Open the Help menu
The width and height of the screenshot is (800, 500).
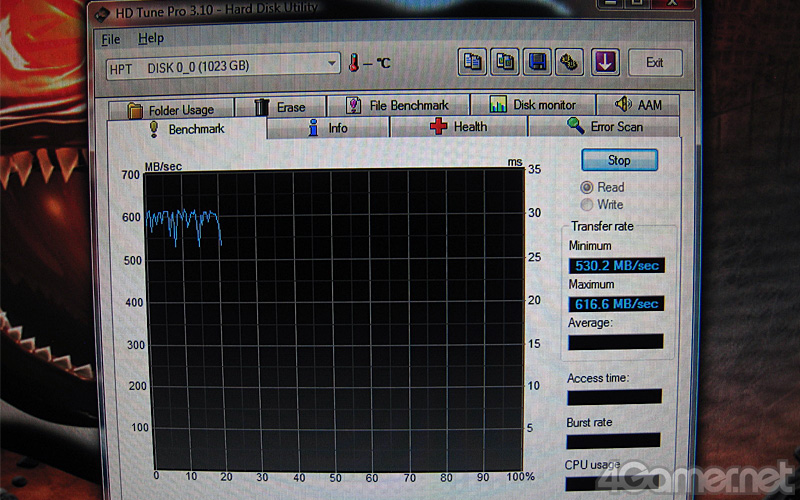pyautogui.click(x=151, y=38)
